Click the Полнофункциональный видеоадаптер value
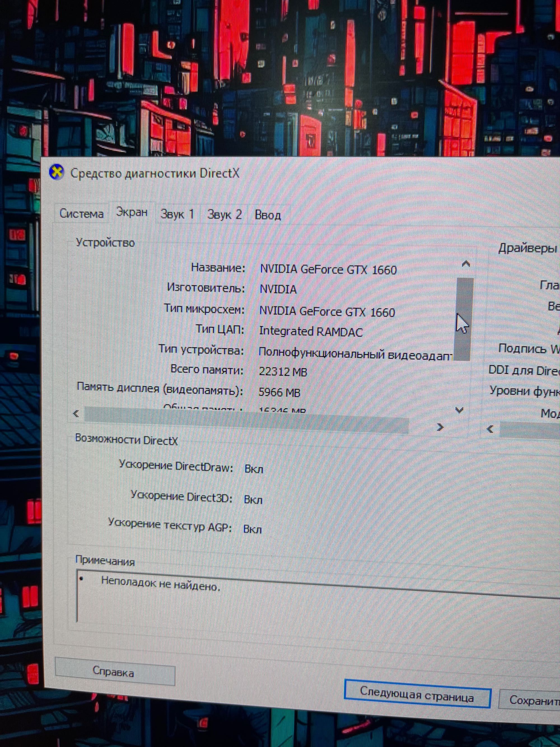The width and height of the screenshot is (560, 747). point(355,354)
